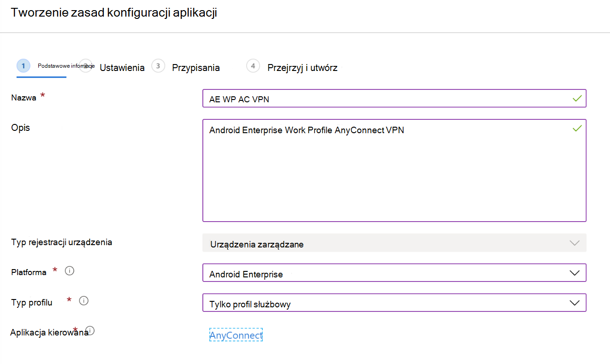Click the Tworzenie zasad konfiguracji aplikacji heading
The height and width of the screenshot is (364, 610).
point(114,13)
